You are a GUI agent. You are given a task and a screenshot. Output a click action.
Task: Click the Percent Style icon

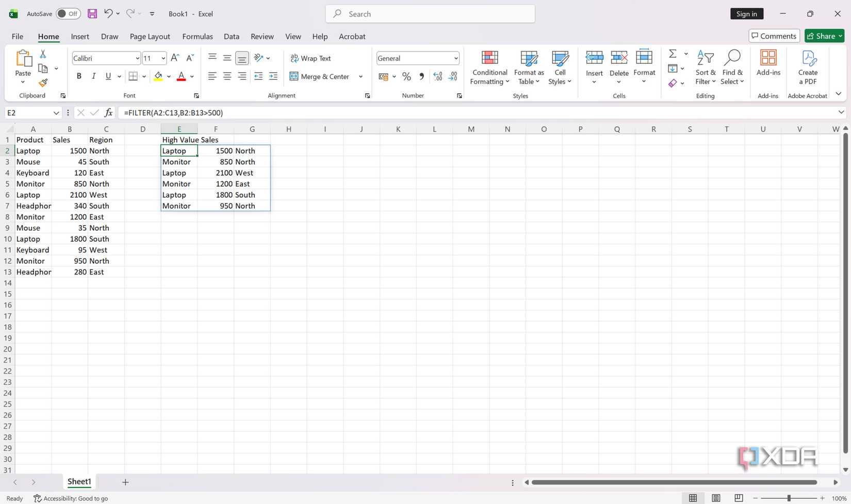(x=406, y=76)
